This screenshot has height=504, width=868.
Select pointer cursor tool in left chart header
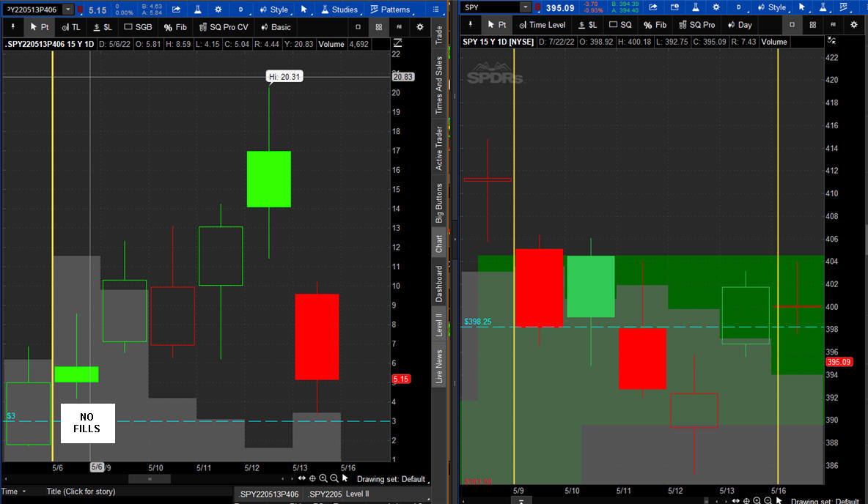tap(304, 10)
